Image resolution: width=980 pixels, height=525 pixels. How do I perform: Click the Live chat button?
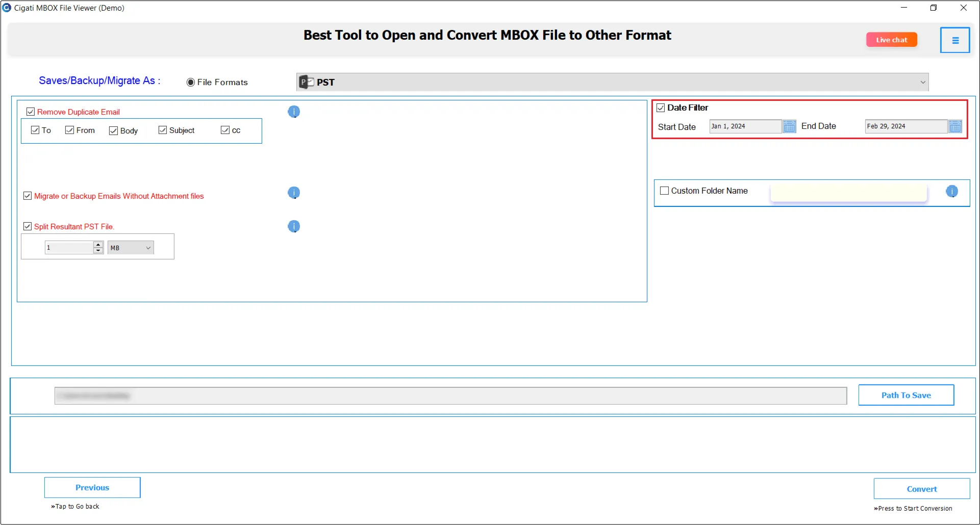[892, 40]
